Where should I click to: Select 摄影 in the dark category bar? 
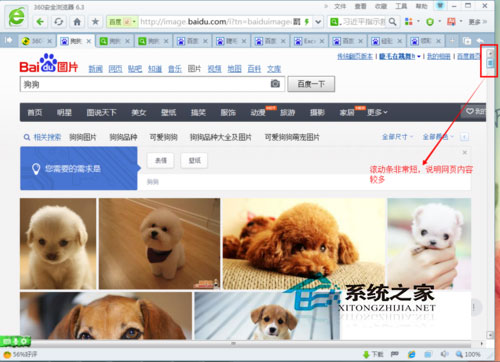317,112
